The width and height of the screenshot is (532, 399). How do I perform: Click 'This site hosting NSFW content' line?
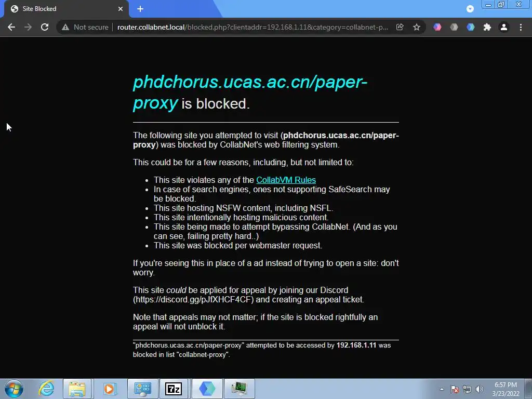point(243,208)
